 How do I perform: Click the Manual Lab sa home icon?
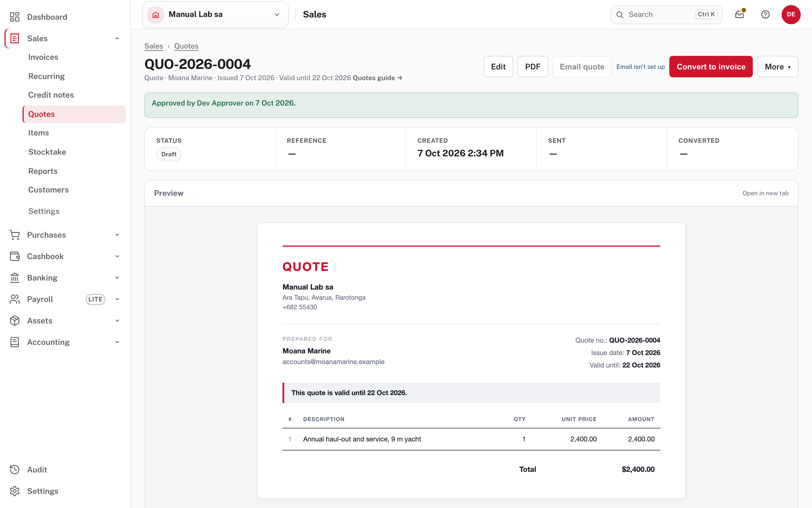[156, 14]
